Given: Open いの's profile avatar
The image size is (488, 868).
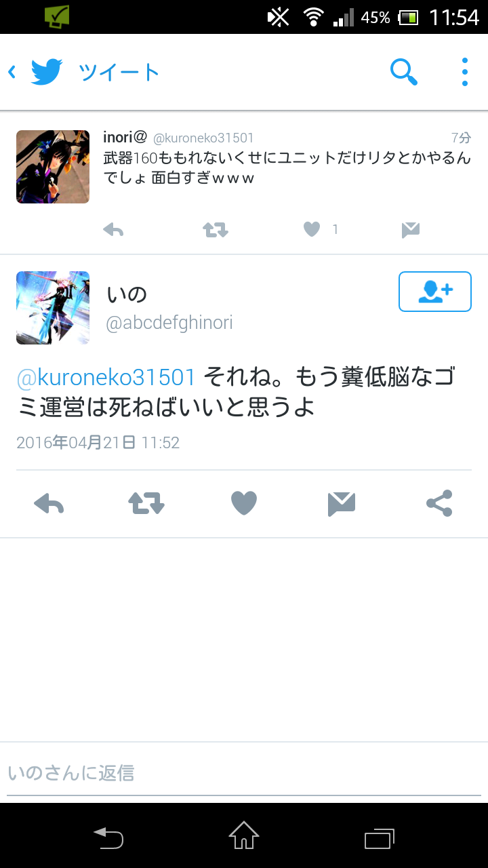Looking at the screenshot, I should [x=53, y=308].
